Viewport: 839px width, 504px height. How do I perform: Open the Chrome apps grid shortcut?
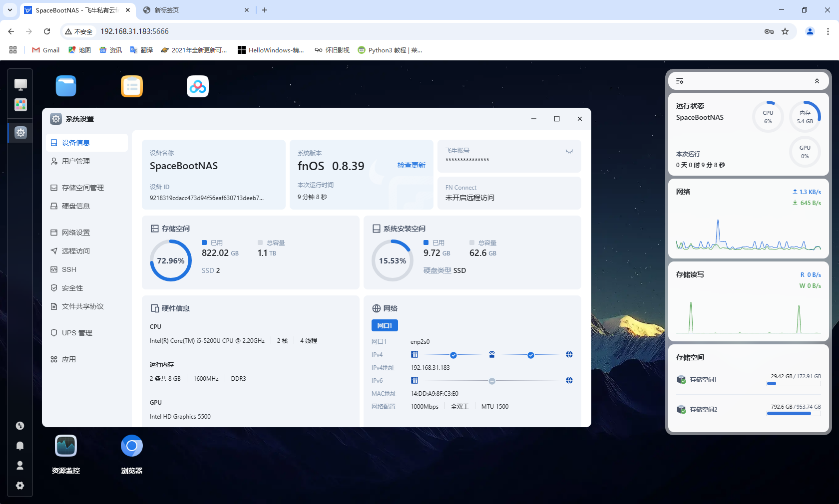tap(13, 50)
